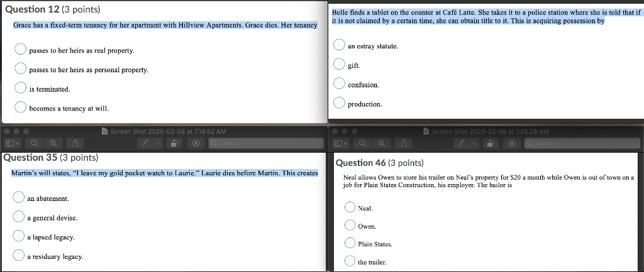
Task: Show Markup toolbar in 7.26.28 AM window
Action: [x=512, y=143]
